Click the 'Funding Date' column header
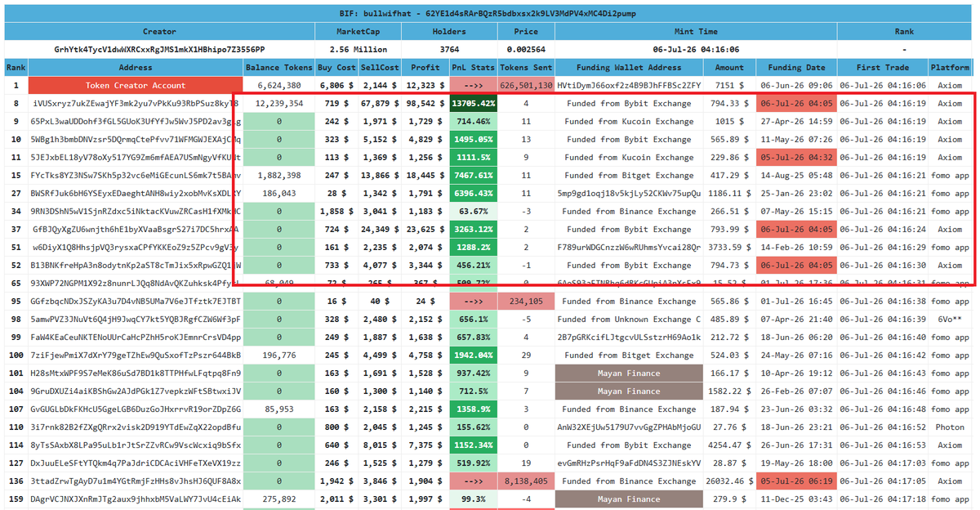 (x=796, y=67)
